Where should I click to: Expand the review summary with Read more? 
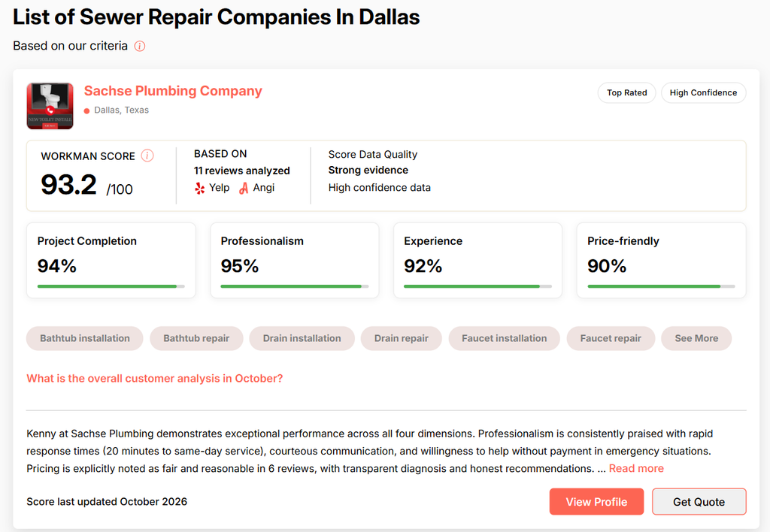[x=636, y=469]
